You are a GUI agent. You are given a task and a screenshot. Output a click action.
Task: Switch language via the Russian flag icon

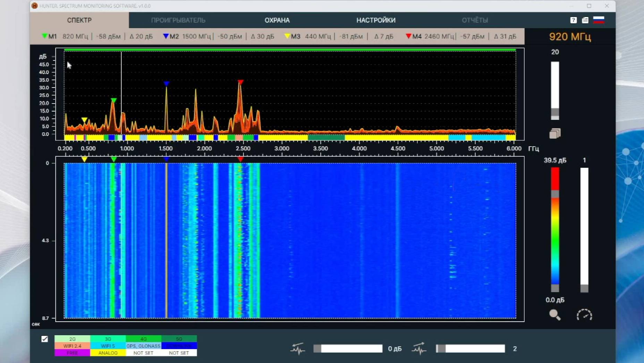[599, 20]
